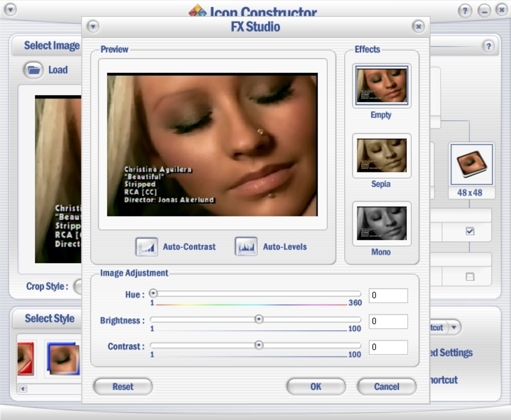Viewport: 511px width, 420px height.
Task: Click the Empty effect label
Action: [381, 114]
